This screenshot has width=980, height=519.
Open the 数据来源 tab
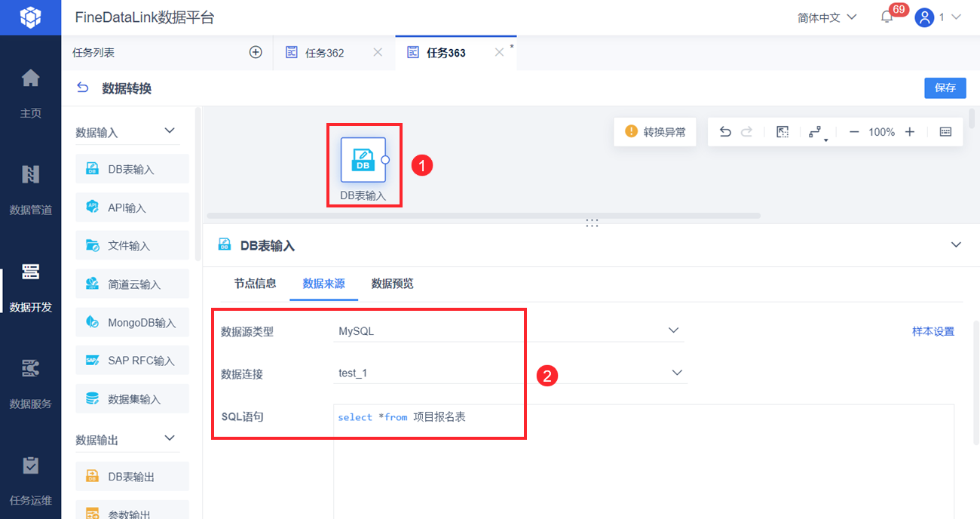323,284
